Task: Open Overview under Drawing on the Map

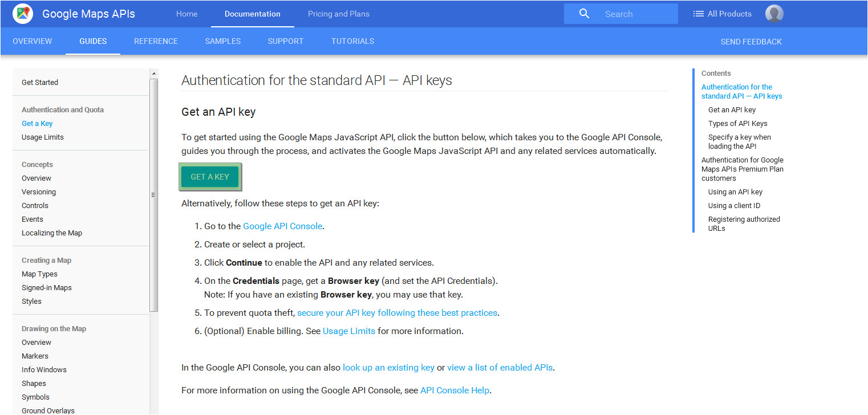Action: (36, 343)
